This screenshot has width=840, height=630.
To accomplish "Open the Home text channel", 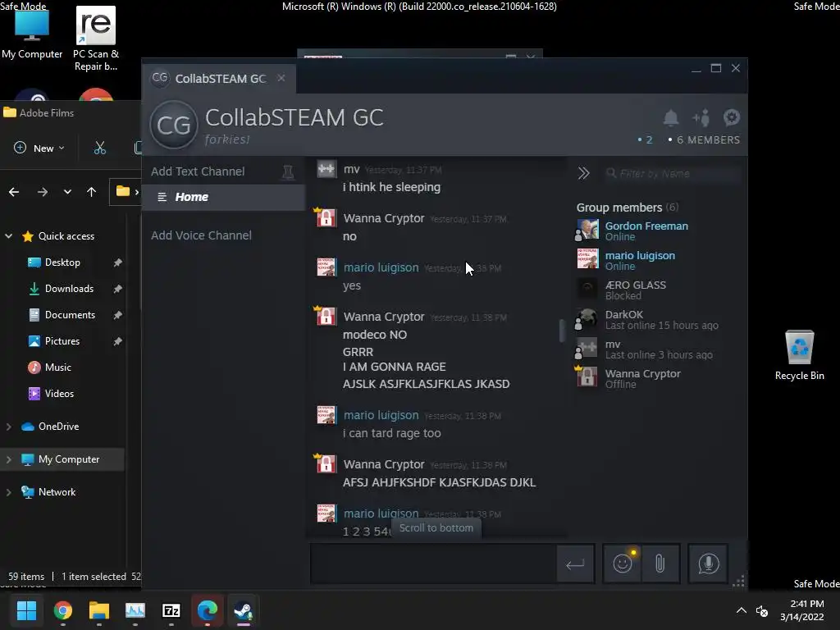I will tap(223, 197).
